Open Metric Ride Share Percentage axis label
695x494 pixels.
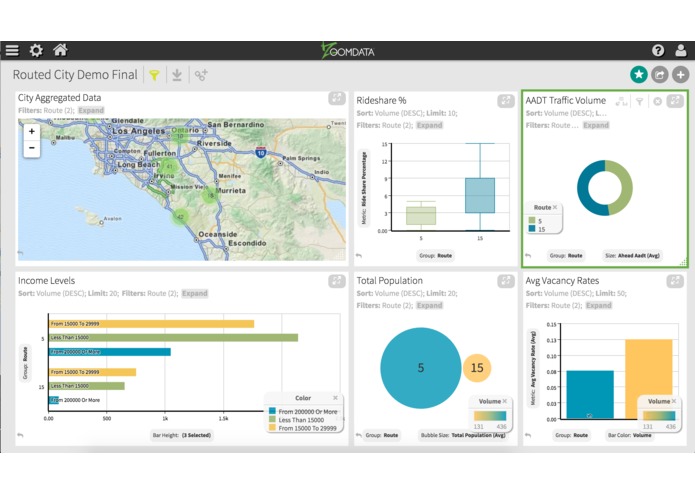coord(364,188)
